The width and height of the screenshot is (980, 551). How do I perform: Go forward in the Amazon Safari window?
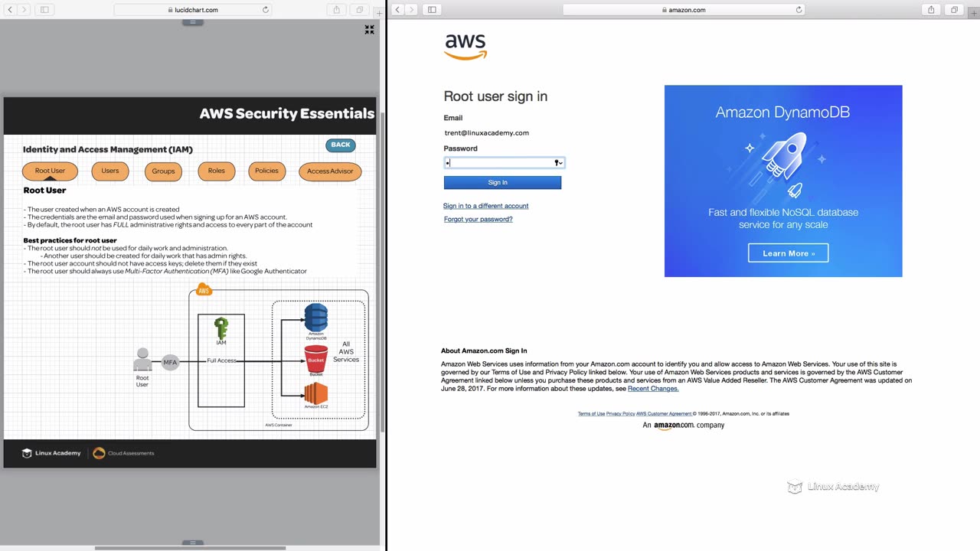pyautogui.click(x=412, y=10)
